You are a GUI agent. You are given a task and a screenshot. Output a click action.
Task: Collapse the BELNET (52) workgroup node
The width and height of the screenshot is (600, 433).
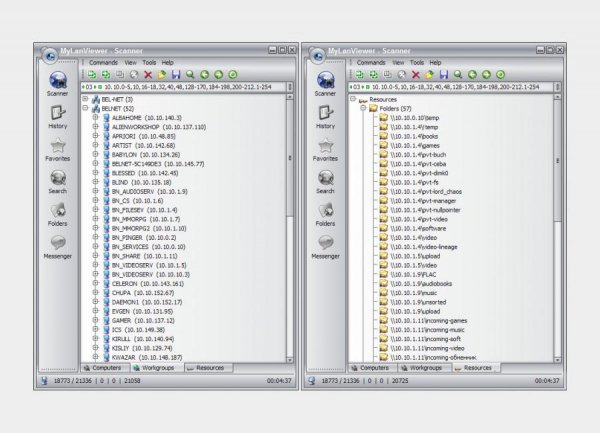85,108
